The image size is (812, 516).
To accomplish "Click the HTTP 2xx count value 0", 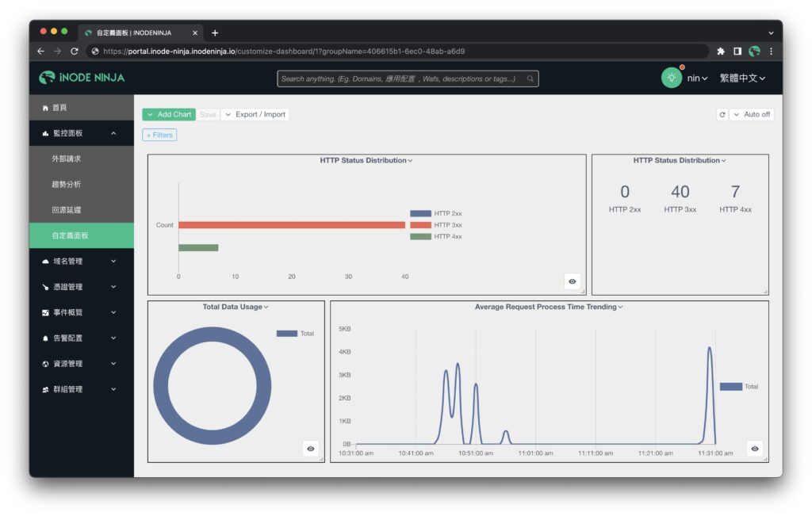I will coord(625,192).
